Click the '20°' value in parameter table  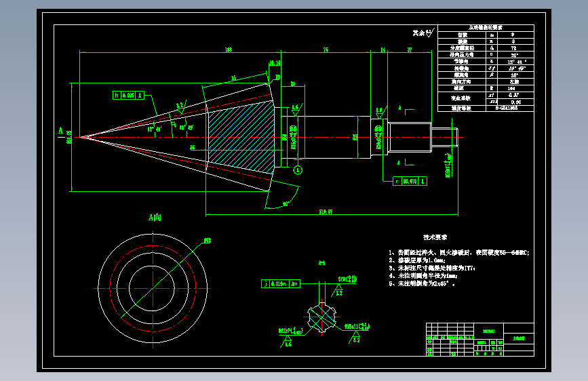click(x=515, y=55)
